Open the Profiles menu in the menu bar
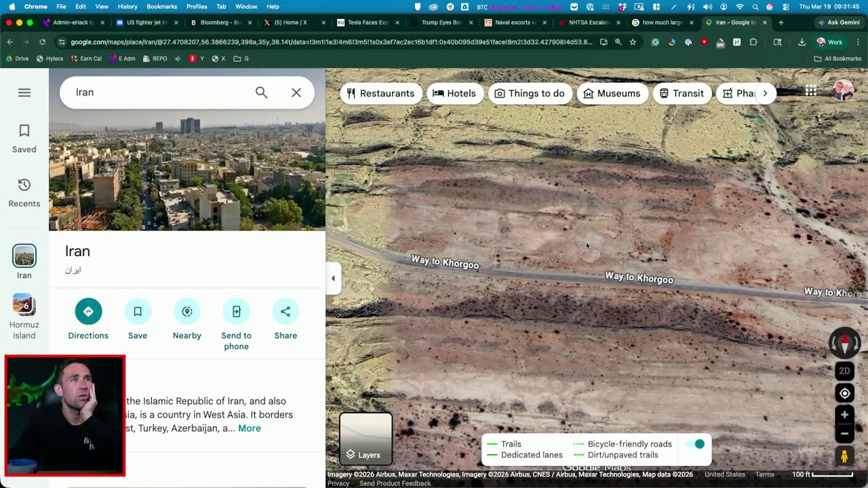This screenshot has height=488, width=868. (197, 7)
